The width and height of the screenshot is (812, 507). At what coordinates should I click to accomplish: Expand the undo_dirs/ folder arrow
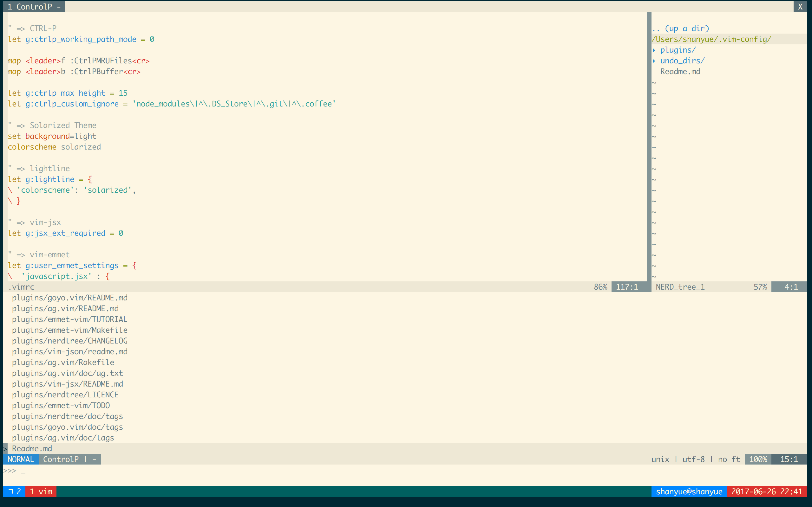coord(654,61)
